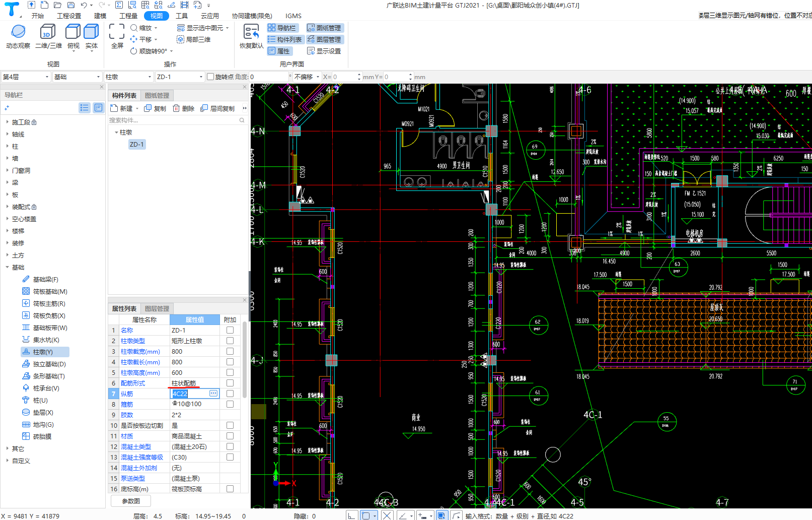Viewport: 812px width, 520px height.
Task: Select 独立基础(D) item
Action: (44, 364)
